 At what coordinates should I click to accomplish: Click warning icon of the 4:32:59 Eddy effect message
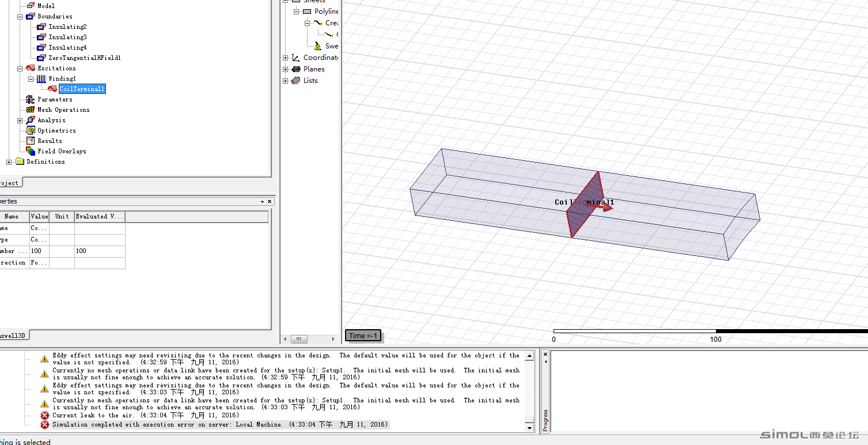pyautogui.click(x=44, y=359)
